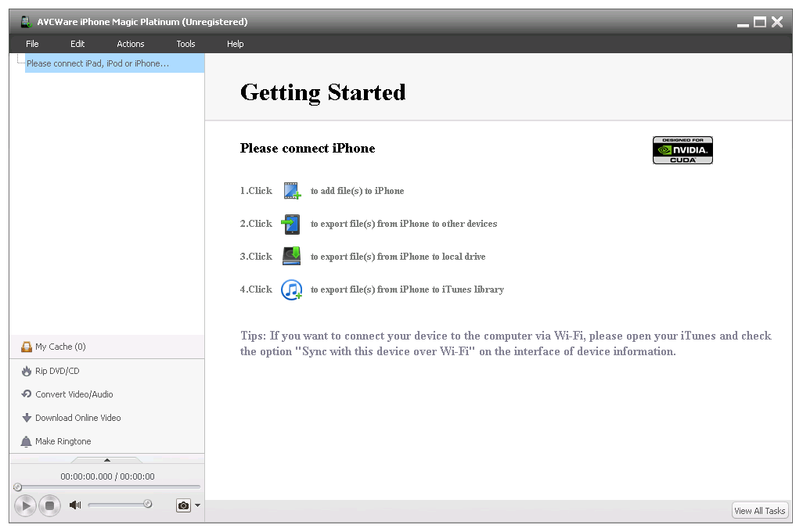Click the My Cache box icon
Viewport: 803px width, 532px height.
tap(26, 347)
